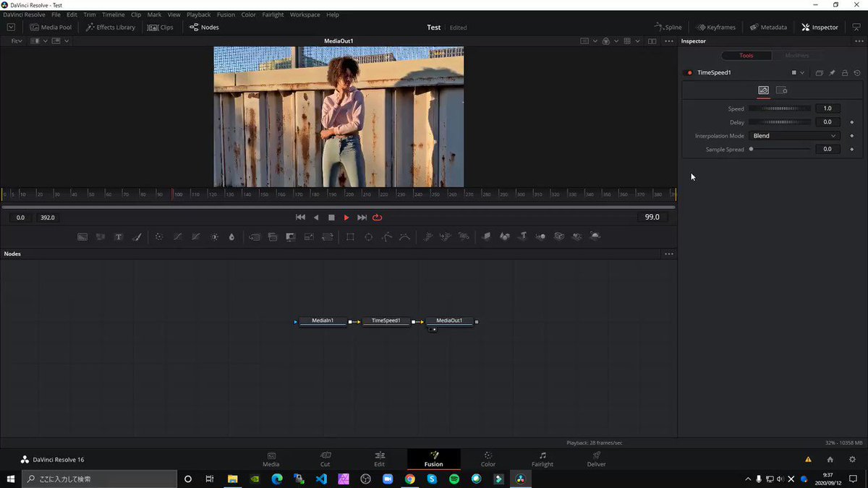Toggle the lock icon for TimeSpeed1

844,73
